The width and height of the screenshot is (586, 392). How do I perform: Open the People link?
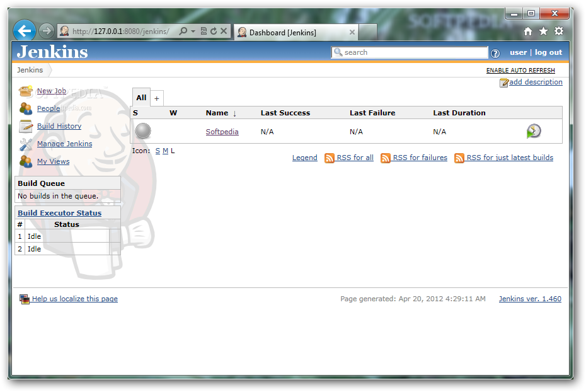pyautogui.click(x=49, y=108)
